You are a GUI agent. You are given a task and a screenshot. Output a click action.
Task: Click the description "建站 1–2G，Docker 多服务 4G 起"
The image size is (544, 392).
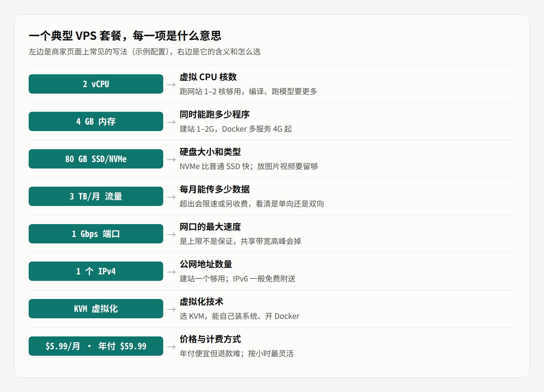pyautogui.click(x=236, y=129)
